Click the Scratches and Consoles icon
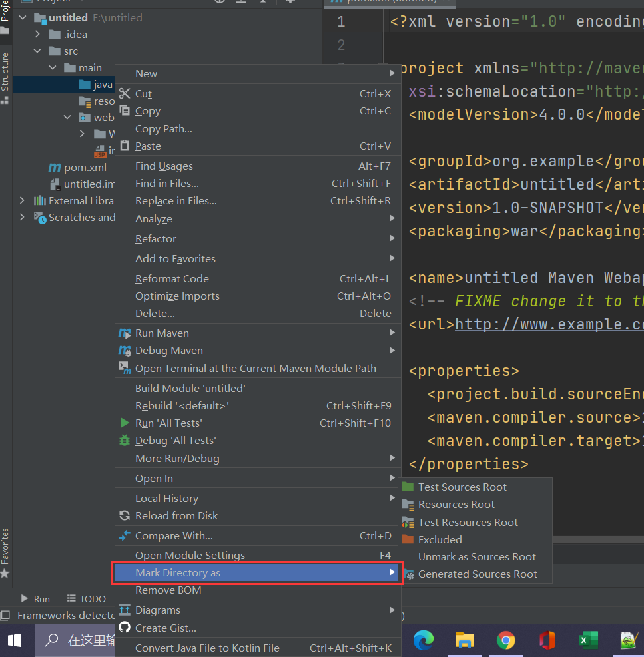Screen dimensions: 644x657 pos(40,218)
